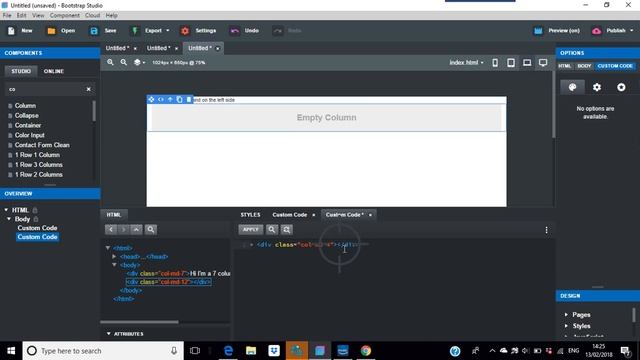This screenshot has height=360, width=640.
Task: Open the gear options tab
Action: 597,87
